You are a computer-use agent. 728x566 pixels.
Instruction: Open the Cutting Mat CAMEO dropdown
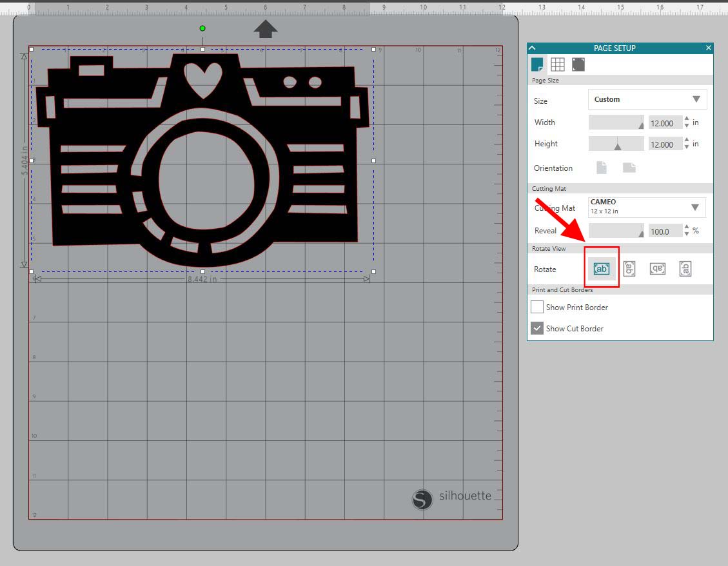coord(647,207)
